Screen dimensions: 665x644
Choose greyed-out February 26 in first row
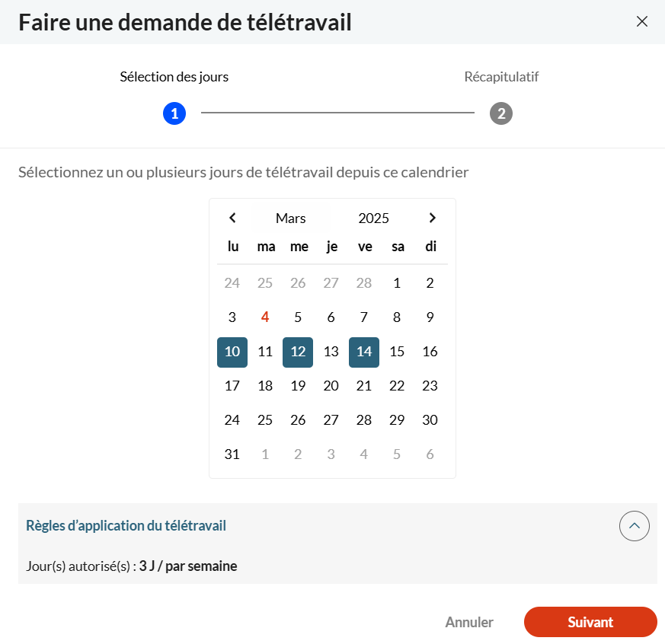tap(298, 282)
